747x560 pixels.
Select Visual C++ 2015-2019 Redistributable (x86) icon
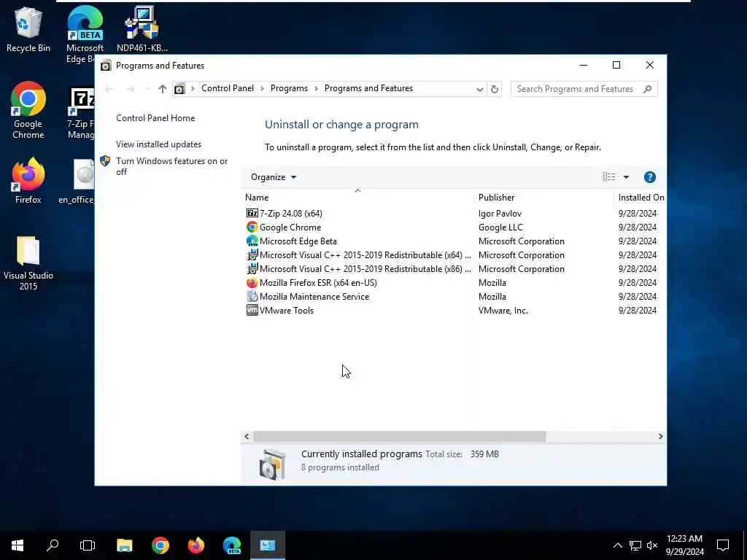(x=252, y=268)
